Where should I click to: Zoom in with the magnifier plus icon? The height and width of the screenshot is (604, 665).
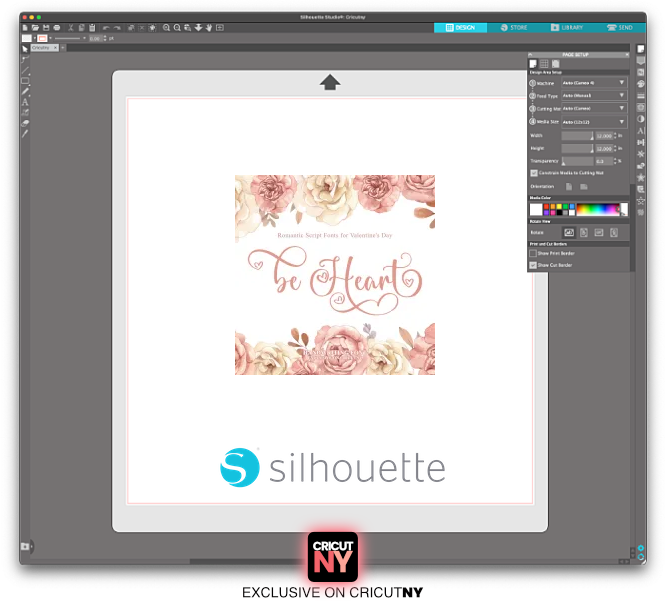(x=166, y=28)
